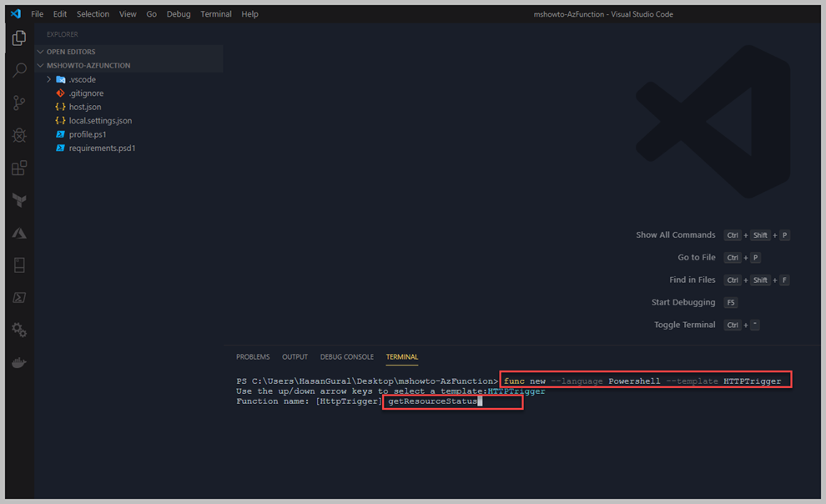This screenshot has height=504, width=826.
Task: Open the Source Control view
Action: pos(19,103)
